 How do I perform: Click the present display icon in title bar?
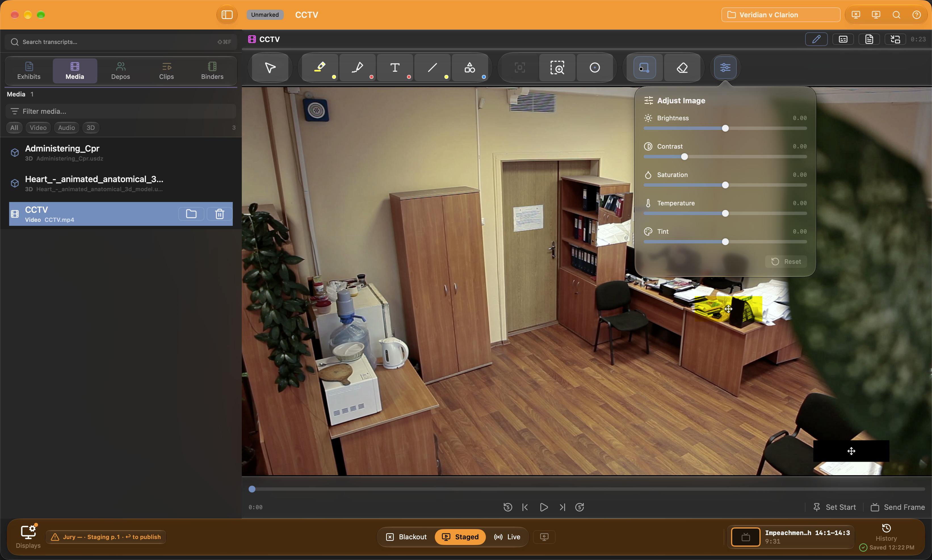point(876,15)
